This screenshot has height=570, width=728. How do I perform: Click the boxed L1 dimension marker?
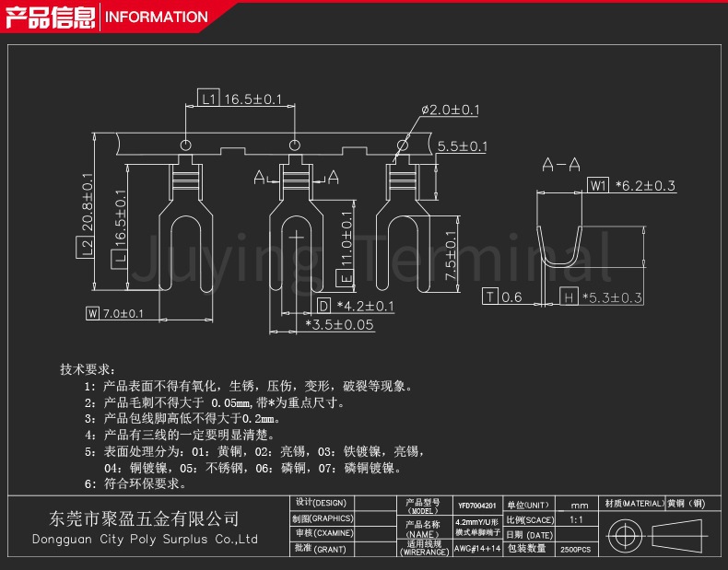tap(207, 99)
